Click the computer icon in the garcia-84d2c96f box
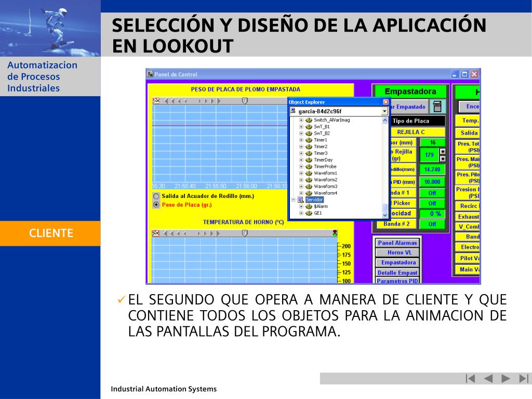 [x=293, y=111]
